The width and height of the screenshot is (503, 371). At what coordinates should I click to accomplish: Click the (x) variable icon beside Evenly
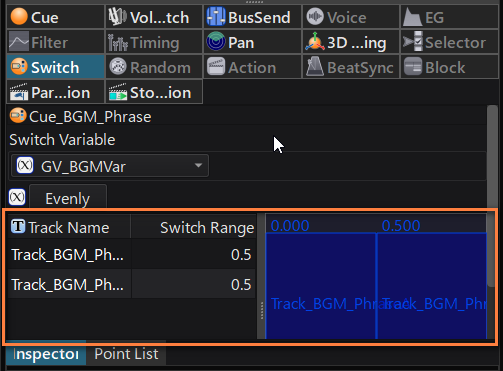point(17,197)
